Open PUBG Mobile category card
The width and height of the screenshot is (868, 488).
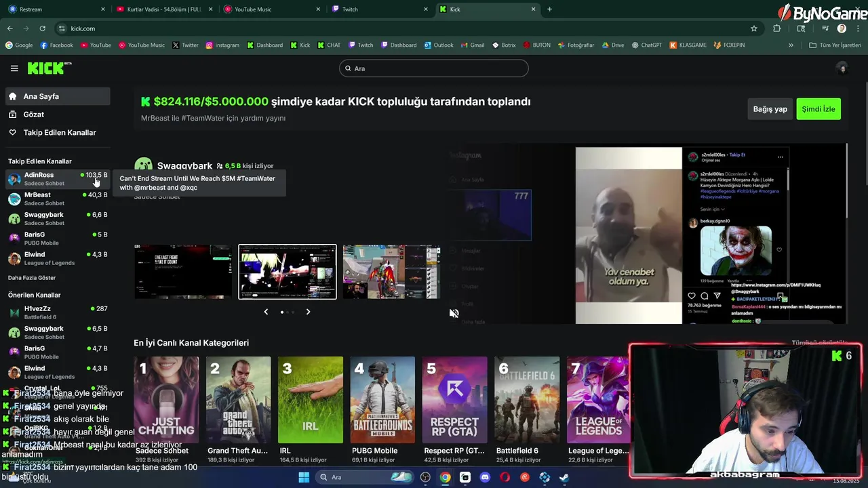click(x=382, y=400)
